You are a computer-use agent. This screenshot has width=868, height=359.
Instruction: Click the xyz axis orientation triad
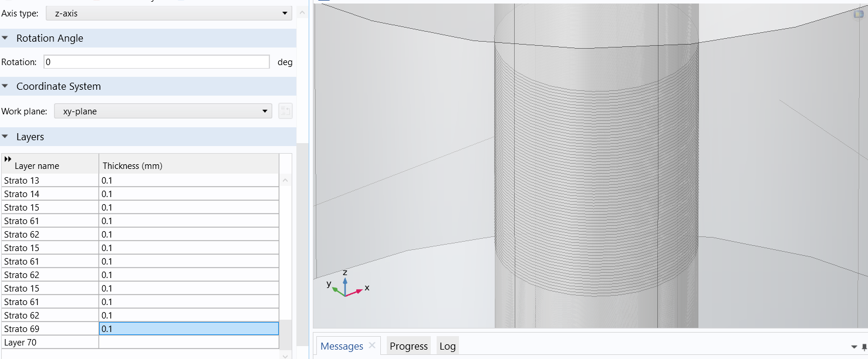pyautogui.click(x=345, y=285)
